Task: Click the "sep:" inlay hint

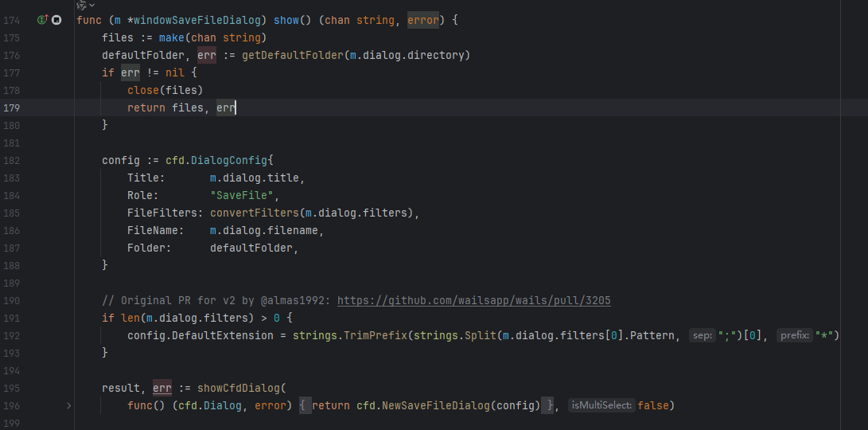Action: point(702,335)
